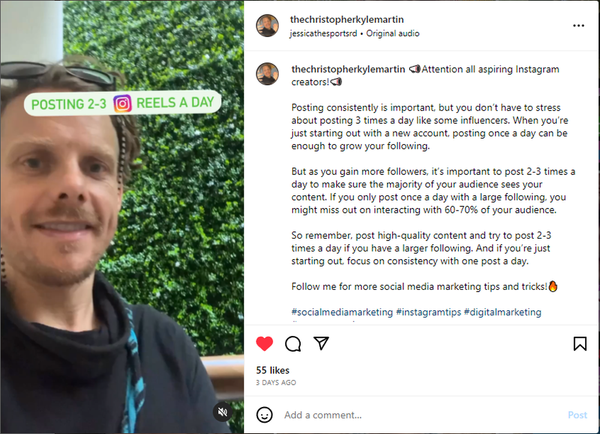Image resolution: width=600 pixels, height=434 pixels.
Task: Click the Post comment button
Action: [577, 415]
